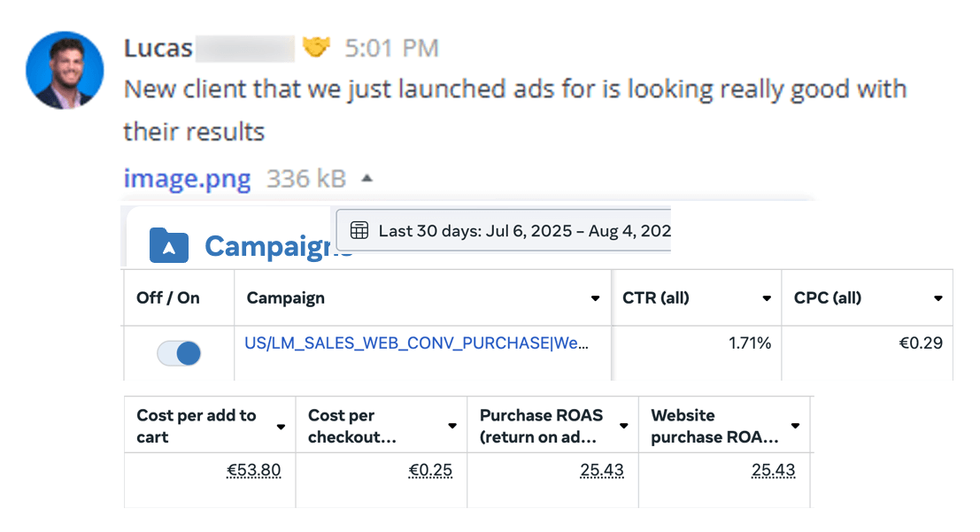Toggle the campaign Off / On switch
Viewport: 980px width, 532px height.
pyautogui.click(x=179, y=353)
